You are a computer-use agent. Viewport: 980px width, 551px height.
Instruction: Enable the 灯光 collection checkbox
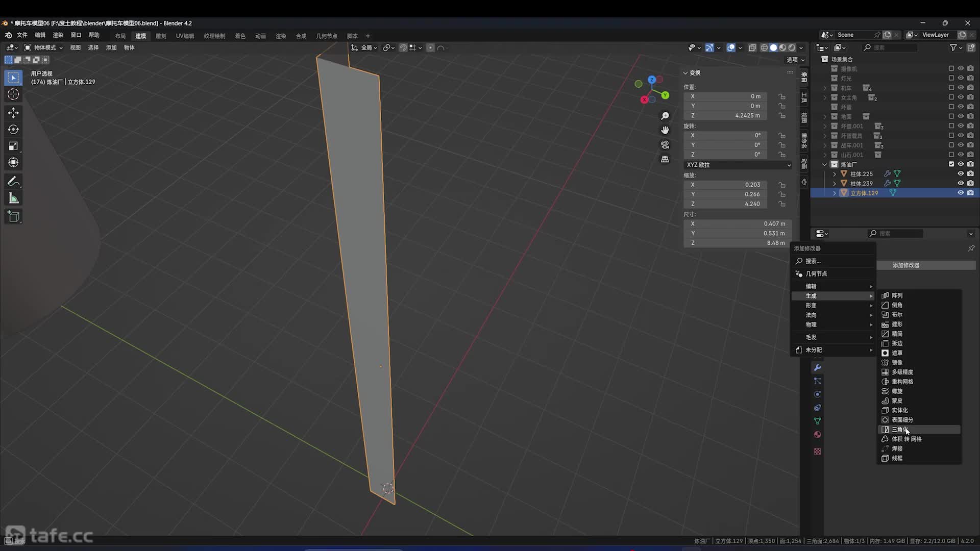point(951,78)
